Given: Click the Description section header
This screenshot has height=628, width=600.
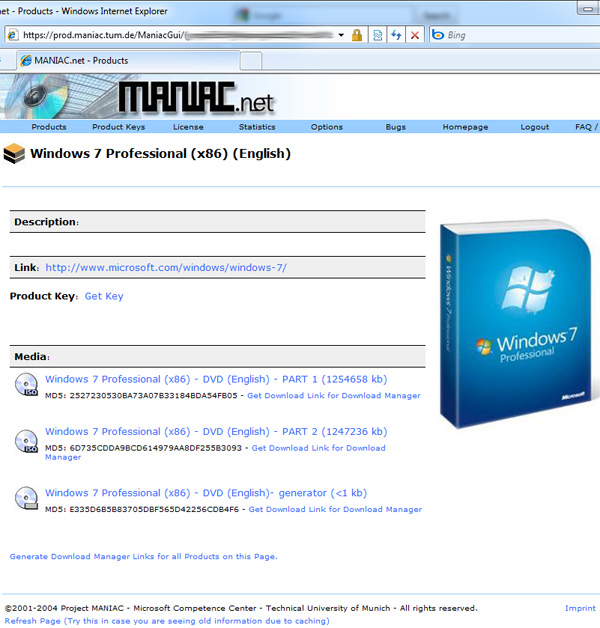Looking at the screenshot, I should point(217,222).
